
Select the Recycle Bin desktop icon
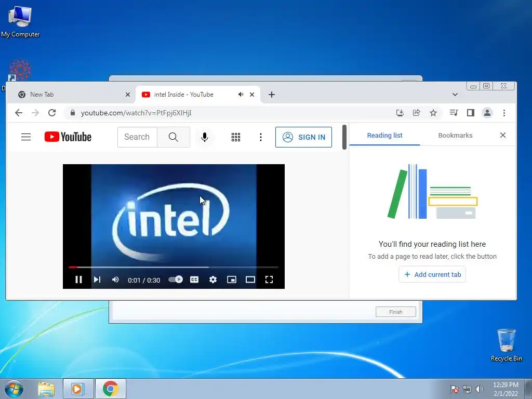coord(506,345)
